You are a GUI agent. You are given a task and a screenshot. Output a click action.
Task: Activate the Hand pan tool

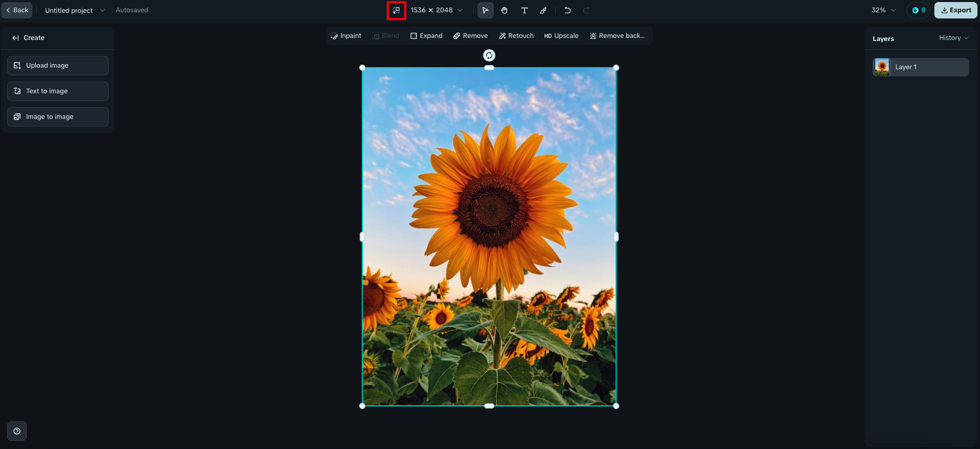(505, 10)
